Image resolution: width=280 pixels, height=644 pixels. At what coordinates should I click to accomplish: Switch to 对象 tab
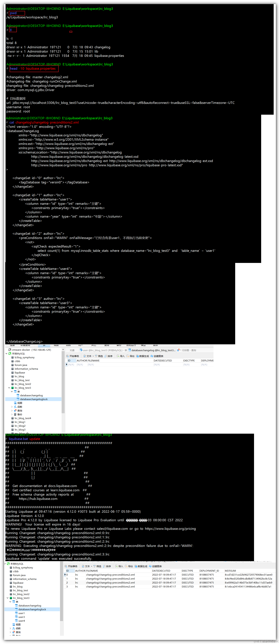tap(72, 350)
